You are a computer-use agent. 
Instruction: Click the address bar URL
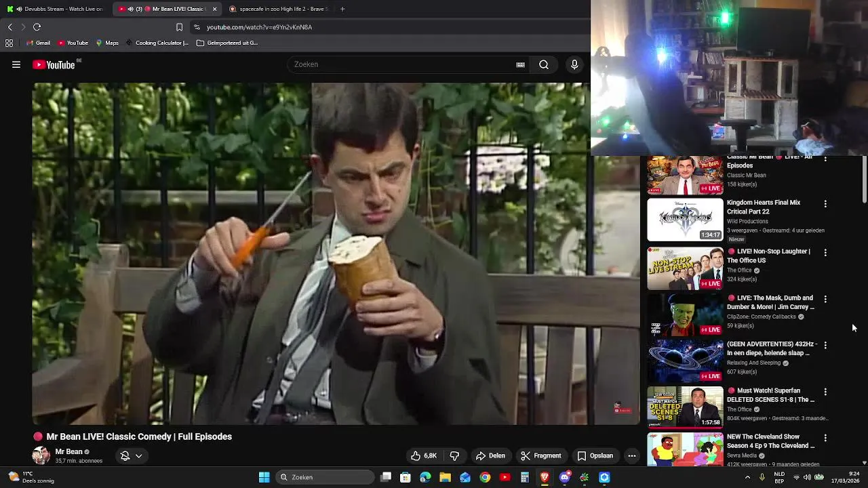(x=259, y=27)
